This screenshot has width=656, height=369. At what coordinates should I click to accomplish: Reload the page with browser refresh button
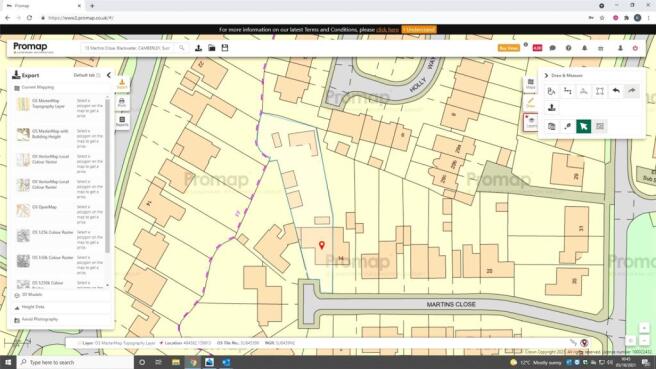click(29, 18)
